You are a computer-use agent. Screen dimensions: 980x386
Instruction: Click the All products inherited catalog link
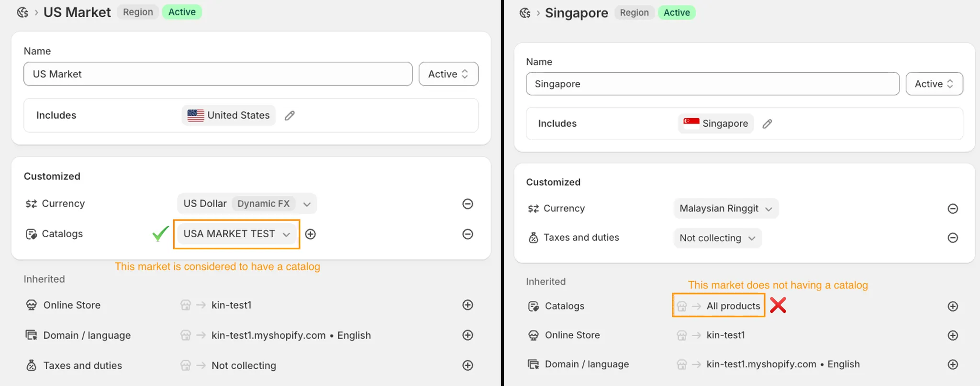[x=733, y=306]
